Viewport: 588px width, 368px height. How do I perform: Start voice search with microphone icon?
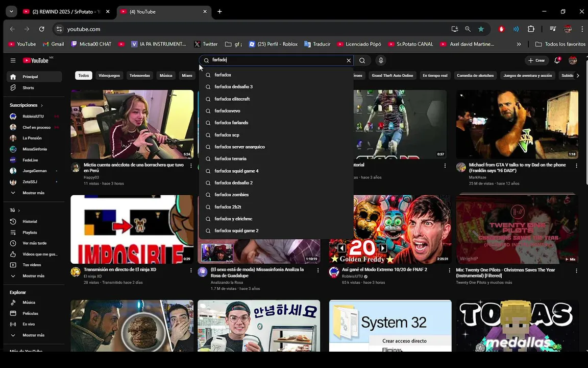[381, 60]
